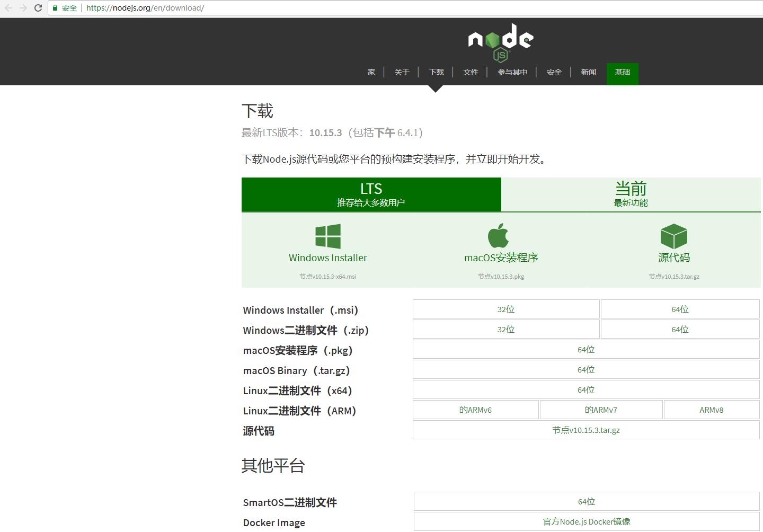This screenshot has height=532, width=763.
Task: Click the 其他平台 heading
Action: (273, 466)
